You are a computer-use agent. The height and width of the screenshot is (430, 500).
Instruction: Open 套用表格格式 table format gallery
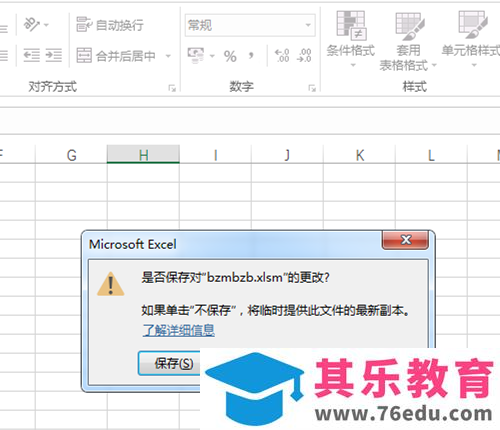click(408, 41)
